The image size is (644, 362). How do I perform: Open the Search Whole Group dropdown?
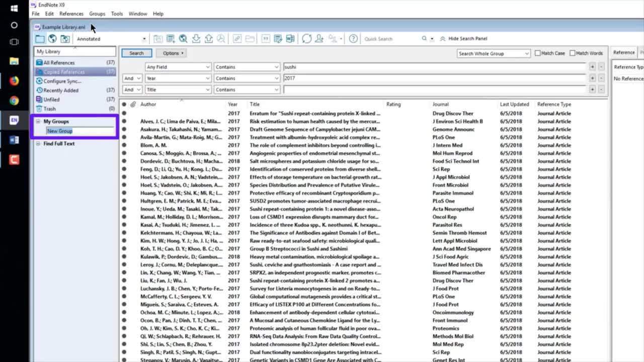(494, 53)
